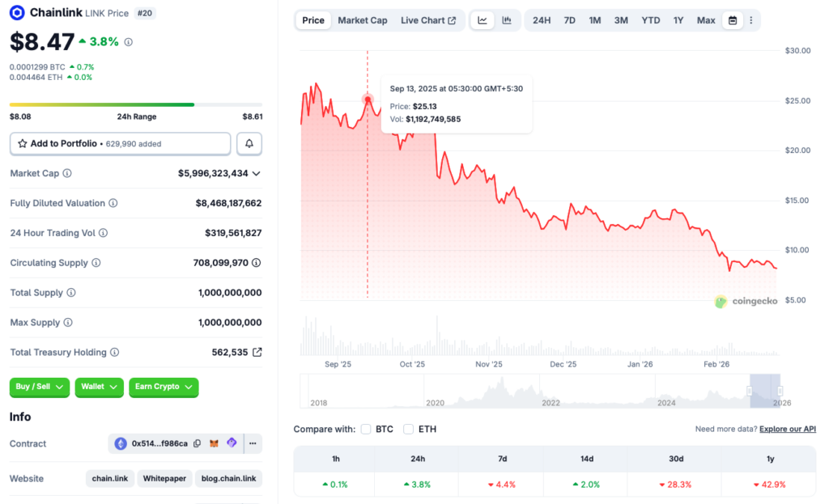
Task: Open the Explore our API link
Action: tap(787, 429)
